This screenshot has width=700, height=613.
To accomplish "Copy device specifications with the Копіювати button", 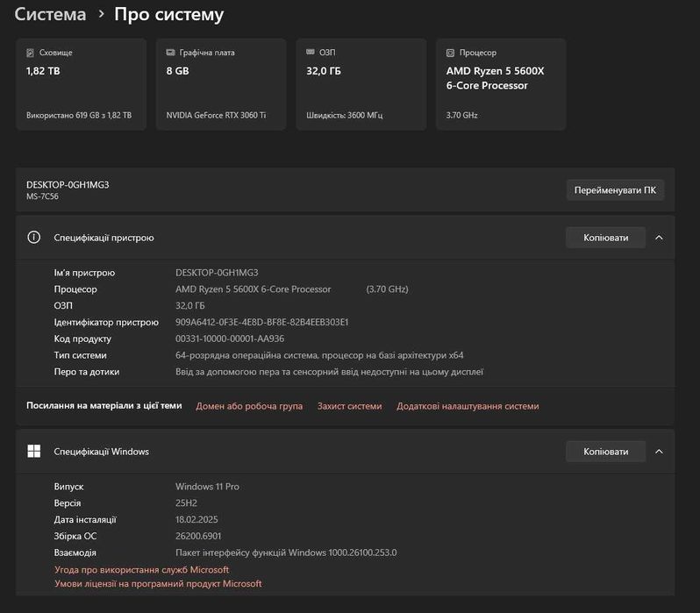I will coord(605,238).
